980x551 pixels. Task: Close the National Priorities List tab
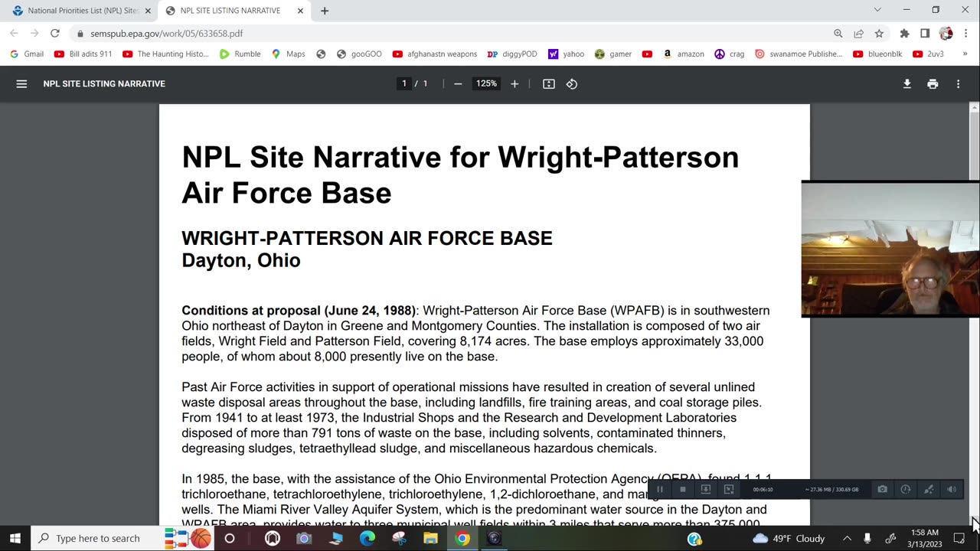[148, 11]
